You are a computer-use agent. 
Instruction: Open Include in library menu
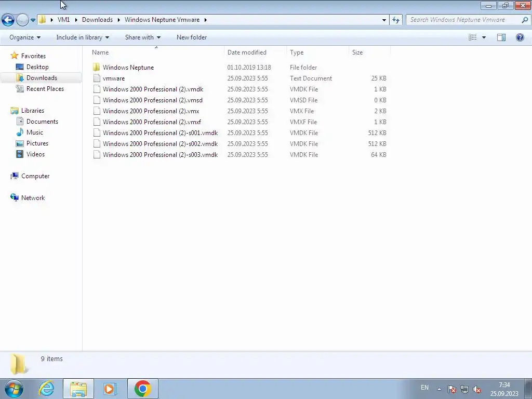point(83,37)
